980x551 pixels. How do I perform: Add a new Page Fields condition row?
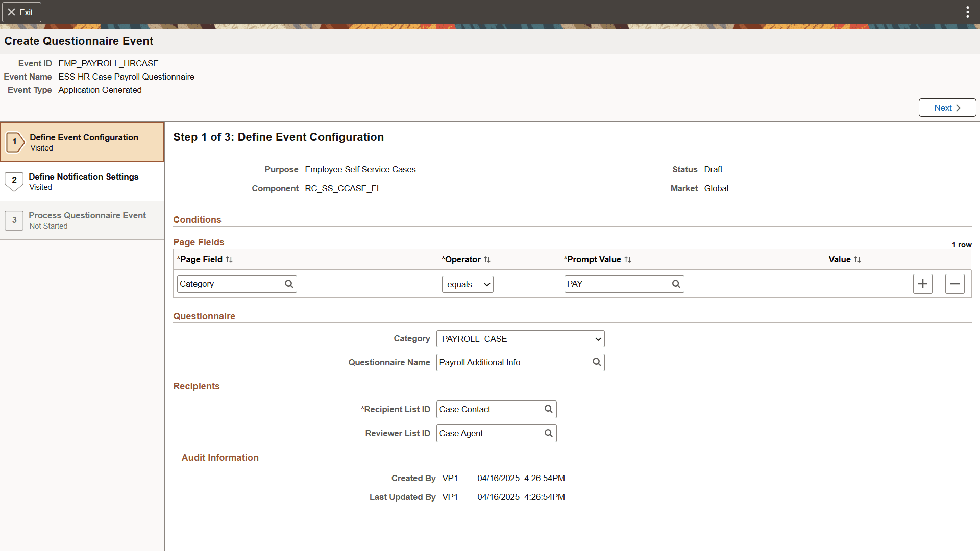pyautogui.click(x=923, y=284)
